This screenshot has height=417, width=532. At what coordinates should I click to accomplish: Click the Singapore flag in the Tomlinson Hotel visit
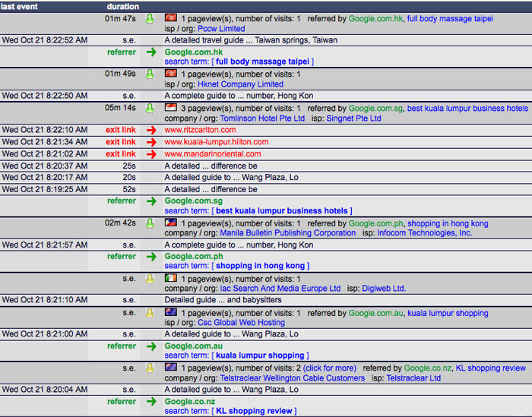click(x=171, y=108)
